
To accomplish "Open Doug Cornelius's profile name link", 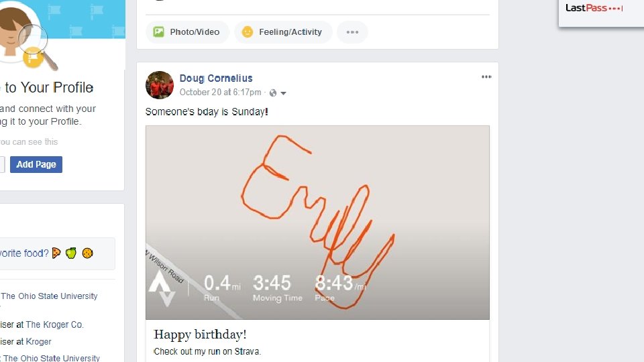I will coord(216,78).
